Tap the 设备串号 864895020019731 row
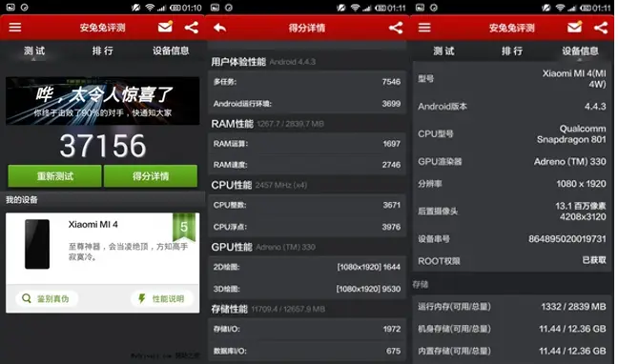This screenshot has width=618, height=364. pyautogui.click(x=511, y=239)
